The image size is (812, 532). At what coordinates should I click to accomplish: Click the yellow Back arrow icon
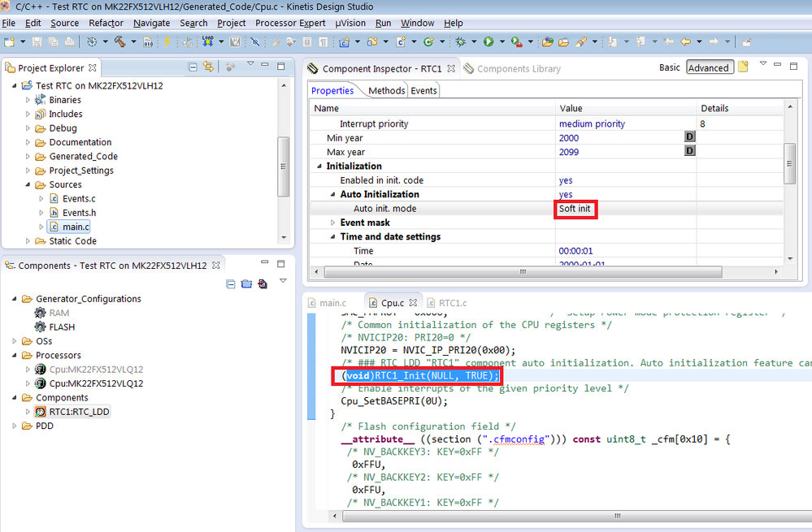686,42
